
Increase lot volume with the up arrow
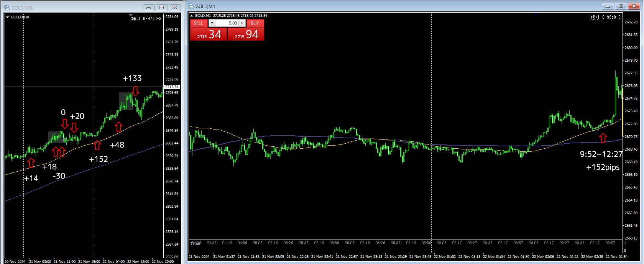pos(242,23)
